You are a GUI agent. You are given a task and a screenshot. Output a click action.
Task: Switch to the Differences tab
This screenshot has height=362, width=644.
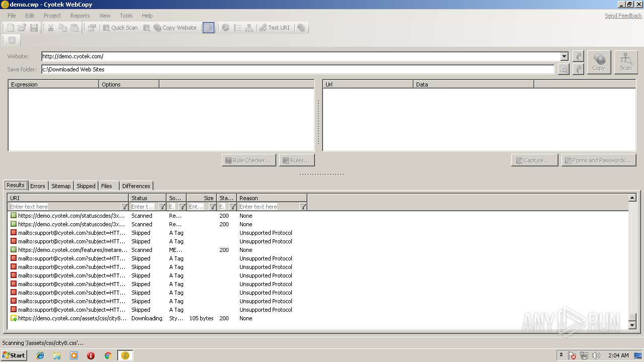136,186
